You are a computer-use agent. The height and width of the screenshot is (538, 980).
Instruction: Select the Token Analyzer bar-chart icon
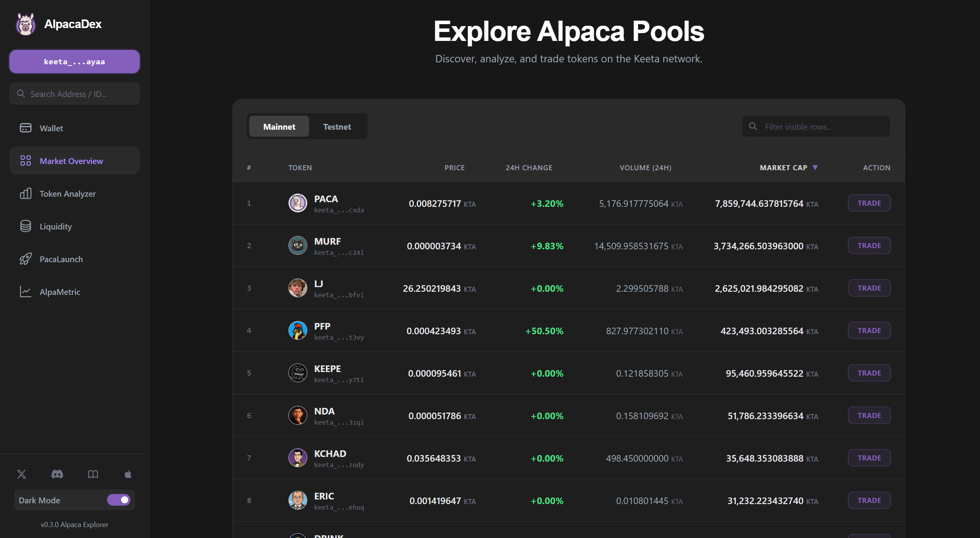pyautogui.click(x=25, y=194)
